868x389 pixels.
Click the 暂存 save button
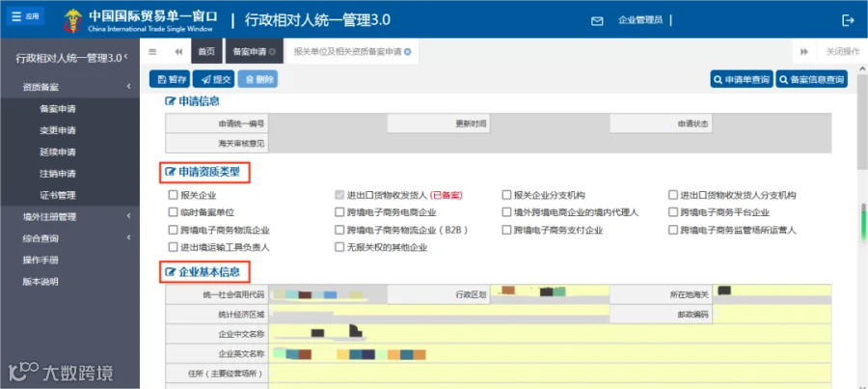pyautogui.click(x=170, y=79)
